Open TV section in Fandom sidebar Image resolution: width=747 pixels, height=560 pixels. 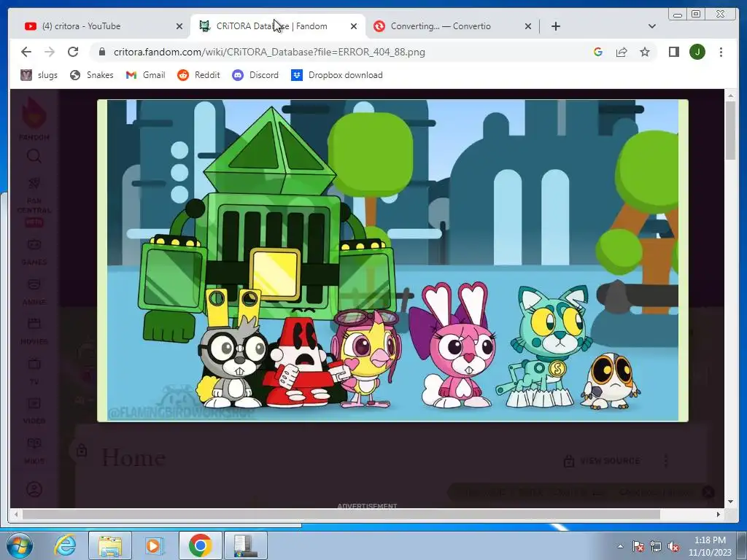(x=34, y=371)
